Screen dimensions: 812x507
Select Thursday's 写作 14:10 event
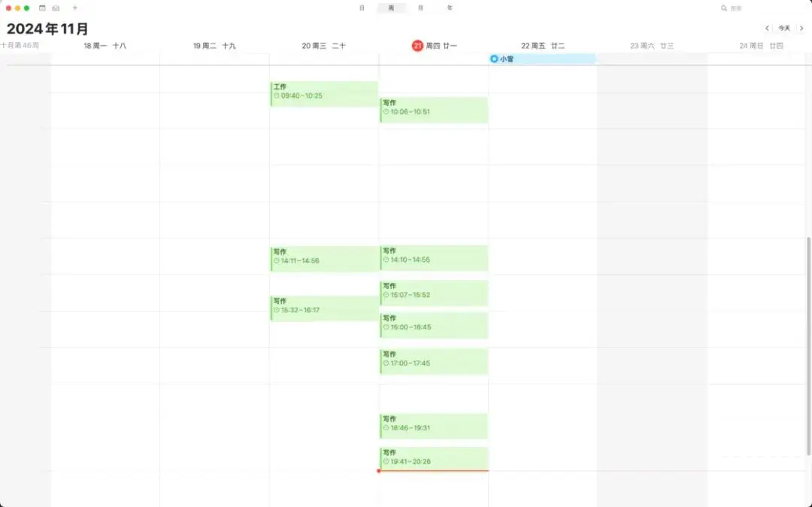tap(433, 258)
